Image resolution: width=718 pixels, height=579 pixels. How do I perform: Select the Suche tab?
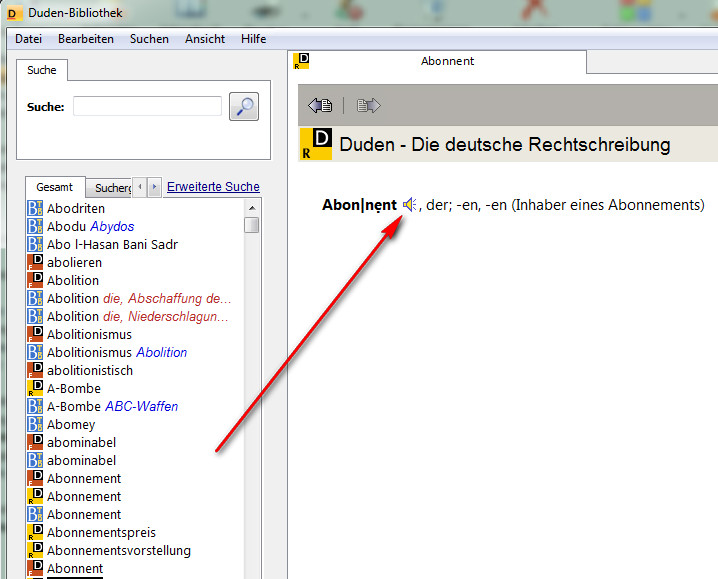[x=42, y=70]
